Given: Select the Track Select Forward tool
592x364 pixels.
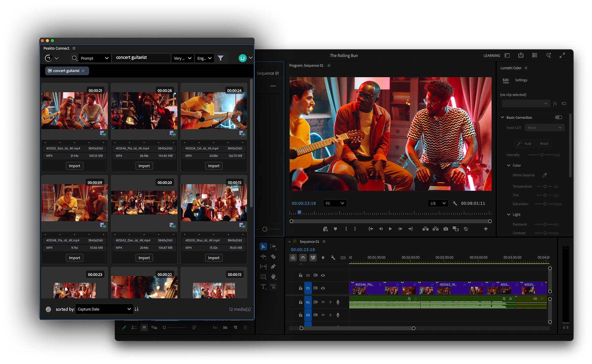Looking at the screenshot, I should pyautogui.click(x=273, y=247).
